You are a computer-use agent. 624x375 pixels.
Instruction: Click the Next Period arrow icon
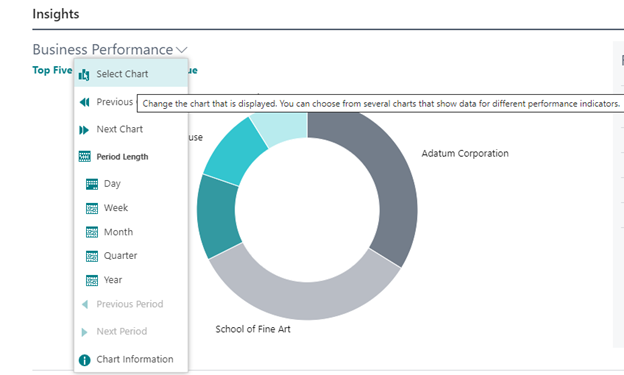(84, 332)
